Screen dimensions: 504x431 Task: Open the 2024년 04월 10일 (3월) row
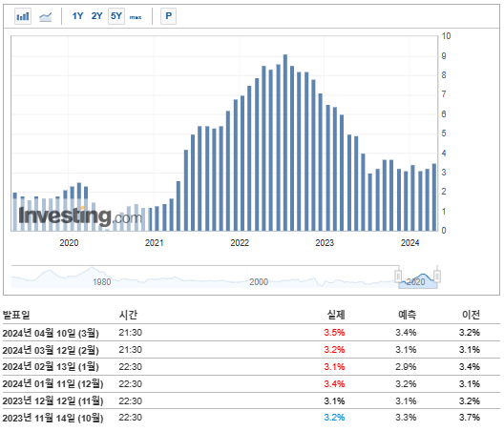251,333
